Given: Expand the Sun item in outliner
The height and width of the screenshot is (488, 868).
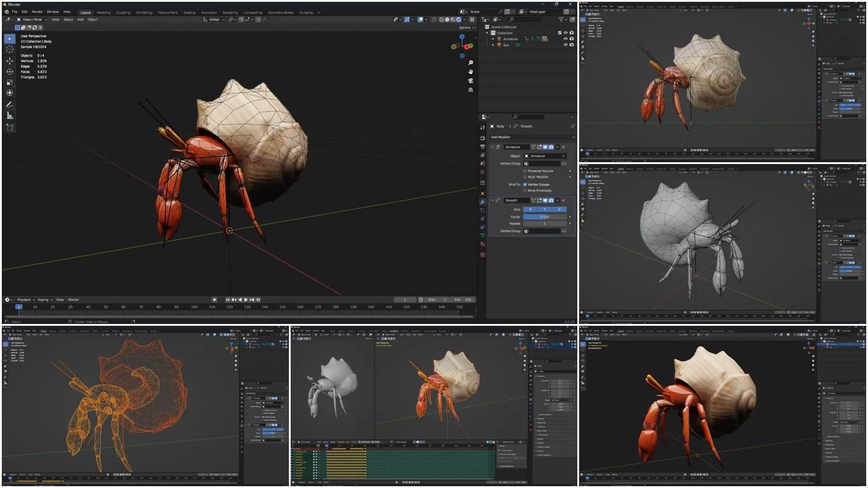Looking at the screenshot, I should point(493,45).
